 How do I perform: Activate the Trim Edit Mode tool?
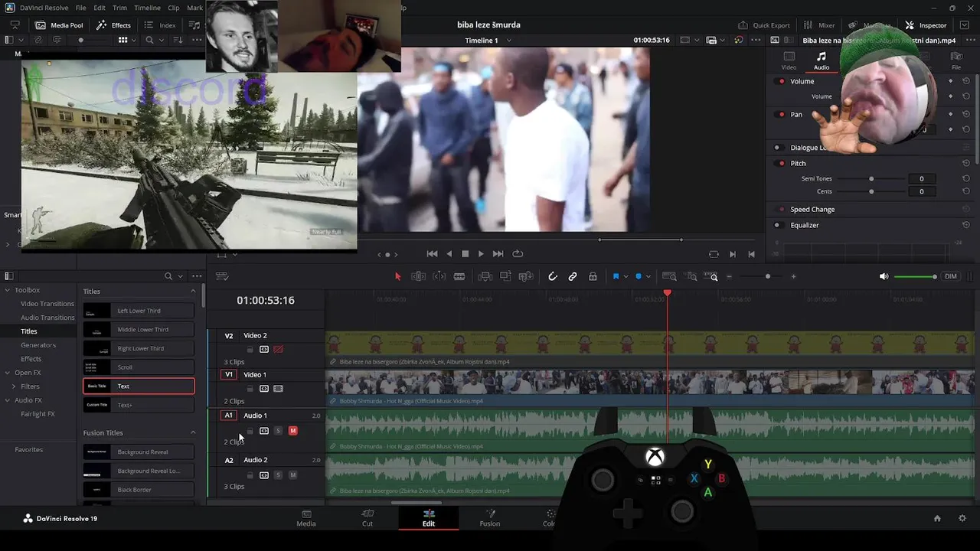pyautogui.click(x=419, y=276)
